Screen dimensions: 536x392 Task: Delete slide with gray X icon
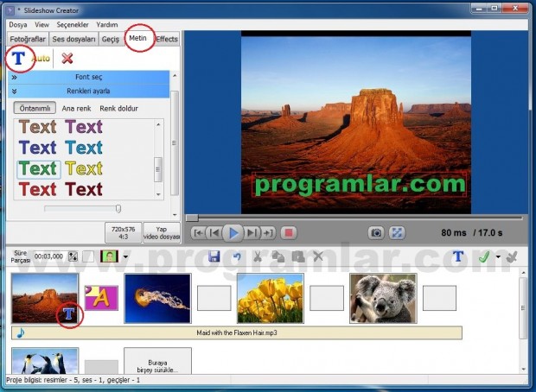[x=318, y=256]
